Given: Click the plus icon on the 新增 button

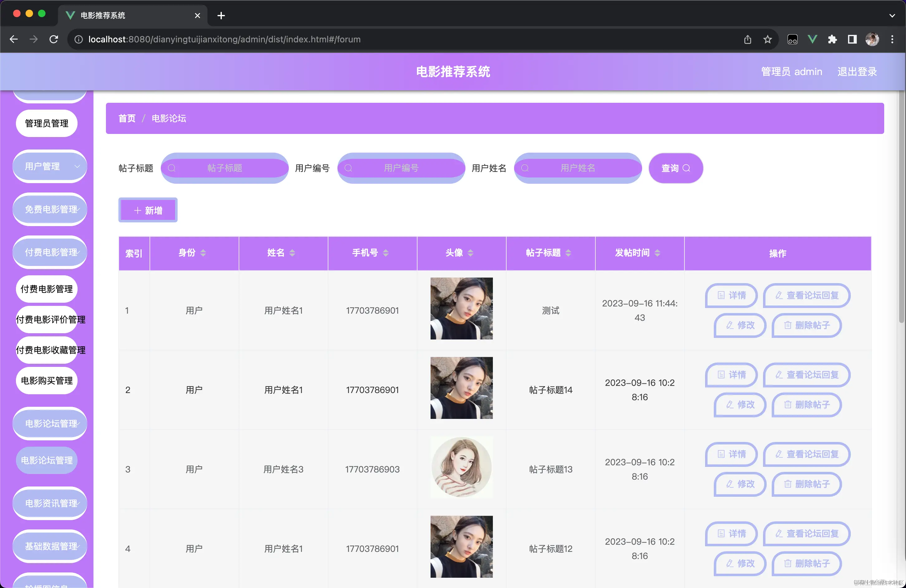Looking at the screenshot, I should point(137,210).
